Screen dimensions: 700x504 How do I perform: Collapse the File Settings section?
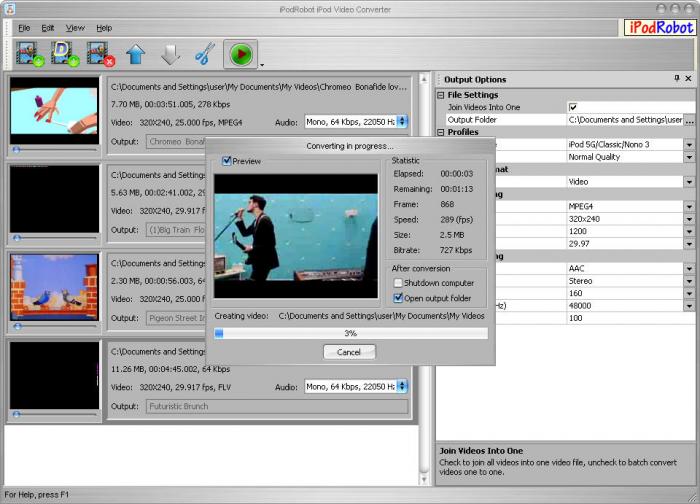click(x=441, y=95)
